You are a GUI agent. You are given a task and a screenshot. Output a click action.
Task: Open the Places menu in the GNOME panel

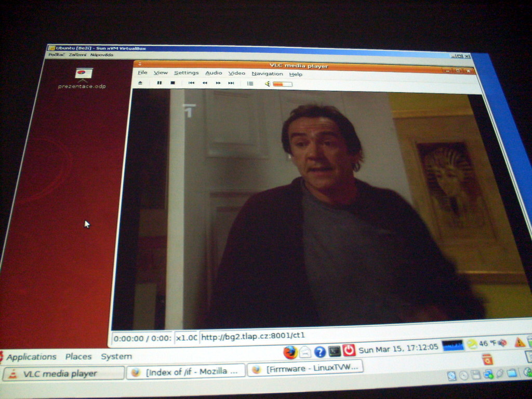click(78, 356)
